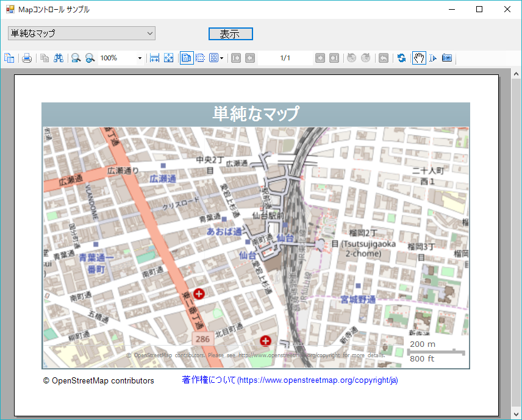Open the 100% zoom level dropdown
522x420 pixels.
[x=140, y=59]
